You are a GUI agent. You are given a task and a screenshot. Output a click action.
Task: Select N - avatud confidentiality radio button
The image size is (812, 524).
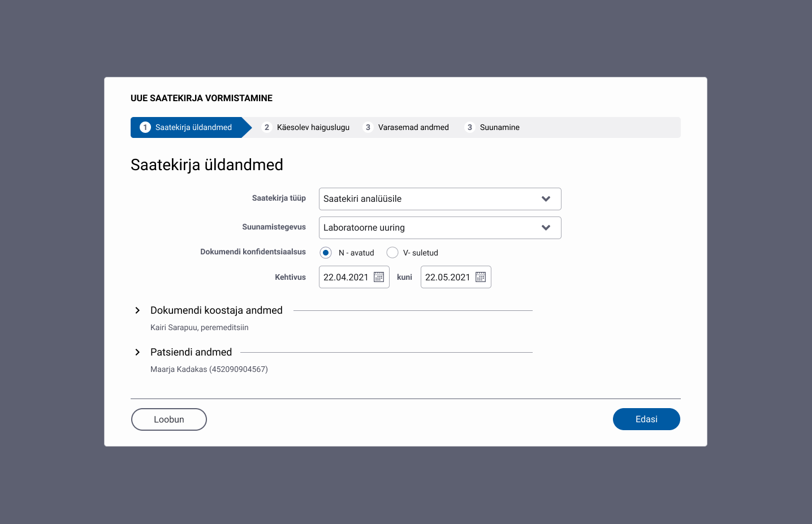326,253
